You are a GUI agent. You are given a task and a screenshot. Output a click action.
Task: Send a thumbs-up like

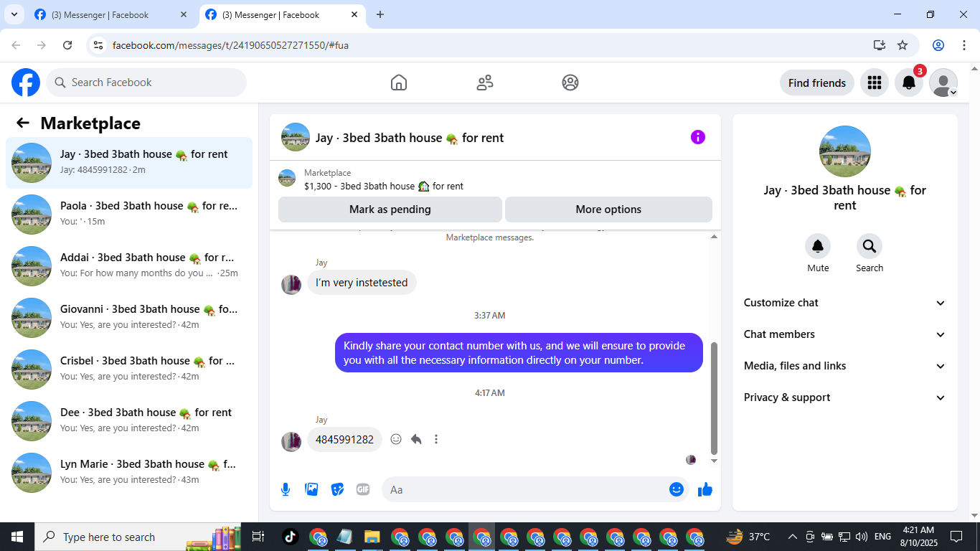pos(705,489)
